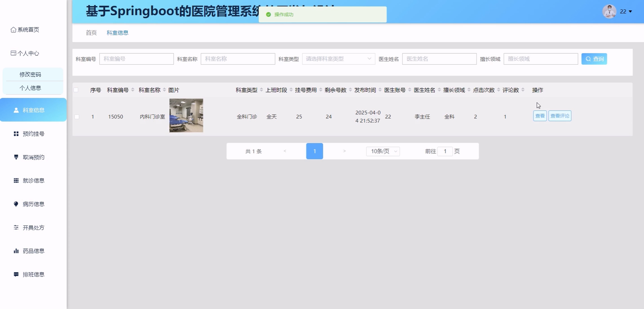Viewport: 644px width, 309px height.
Task: Click the 病历信息 bulb icon
Action: click(16, 204)
